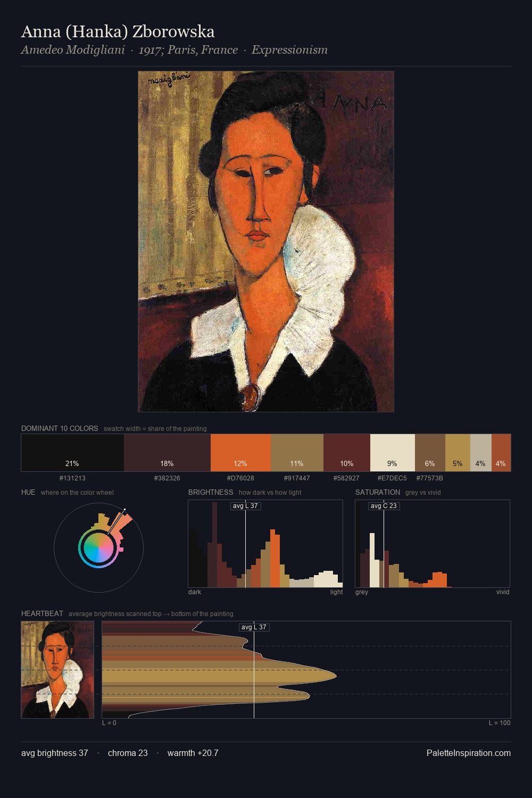This screenshot has height=798, width=532.
Task: Click the avg L 37 label in Brightness
Action: click(246, 505)
